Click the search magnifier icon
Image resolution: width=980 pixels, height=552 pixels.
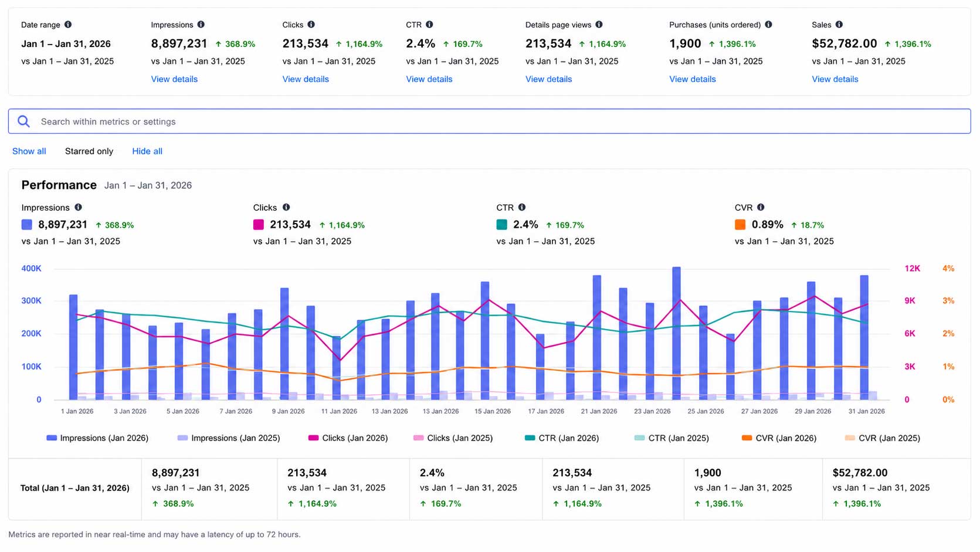(23, 121)
